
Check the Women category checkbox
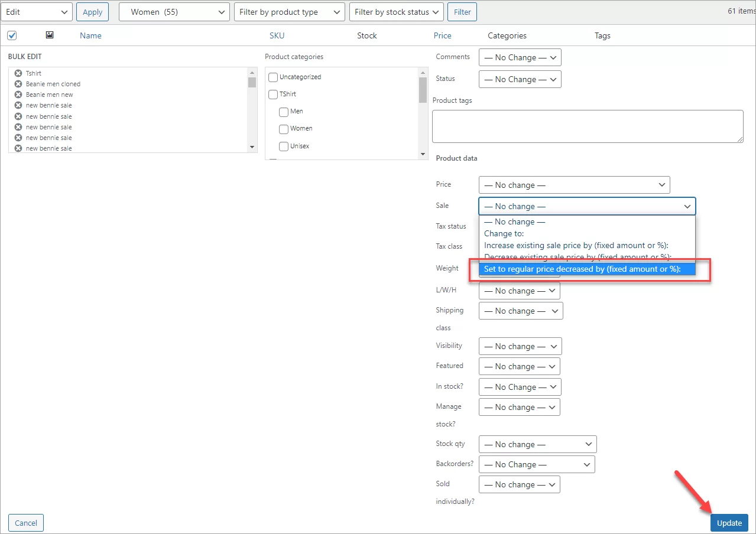click(x=284, y=129)
